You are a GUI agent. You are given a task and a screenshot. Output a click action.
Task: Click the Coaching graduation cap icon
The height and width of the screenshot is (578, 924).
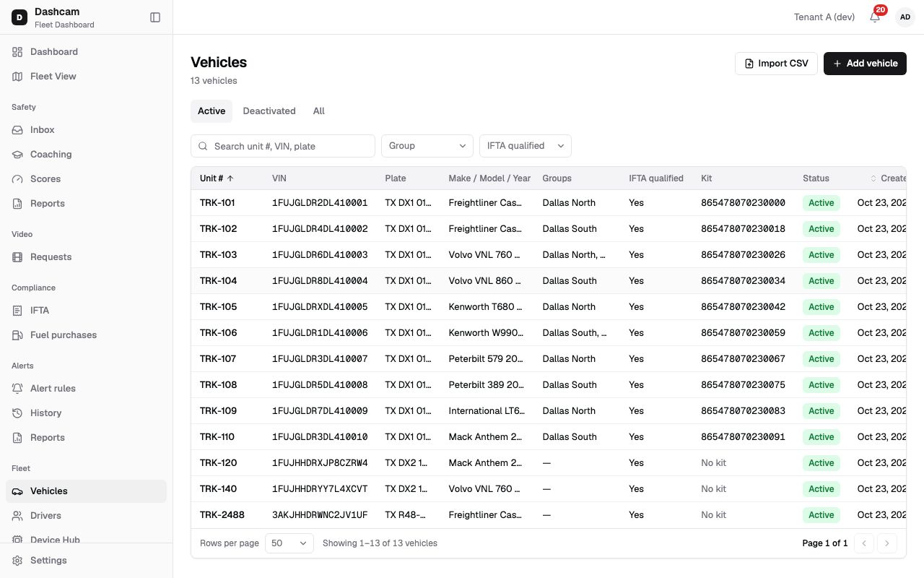(17, 155)
